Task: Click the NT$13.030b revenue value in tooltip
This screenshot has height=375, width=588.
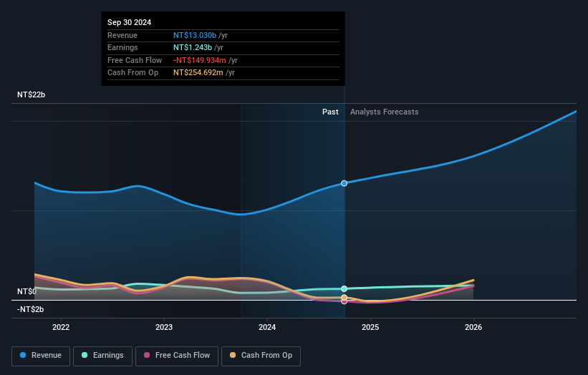Action: point(195,35)
